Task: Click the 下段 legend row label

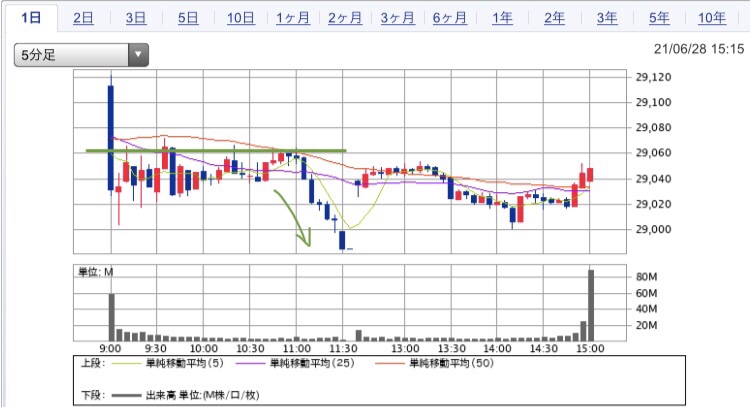Action: point(93,395)
